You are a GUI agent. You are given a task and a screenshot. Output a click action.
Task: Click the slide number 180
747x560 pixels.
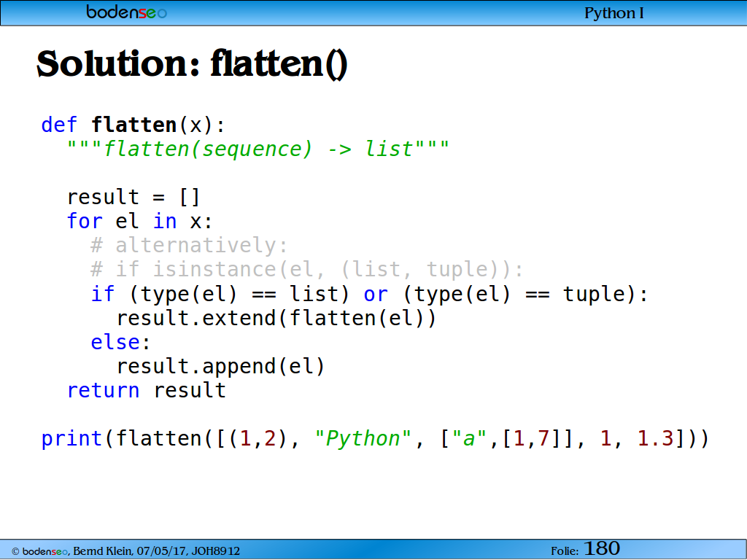pyautogui.click(x=602, y=548)
